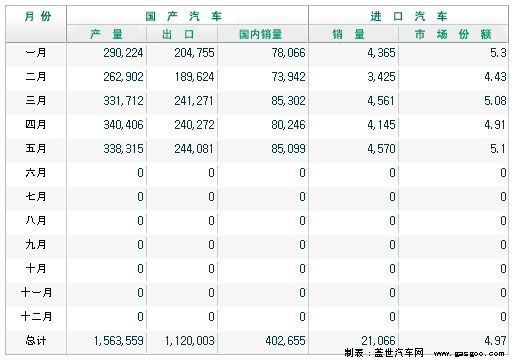The image size is (514, 360).
Task: Select the 国产汽车 group header
Action: 184,16
